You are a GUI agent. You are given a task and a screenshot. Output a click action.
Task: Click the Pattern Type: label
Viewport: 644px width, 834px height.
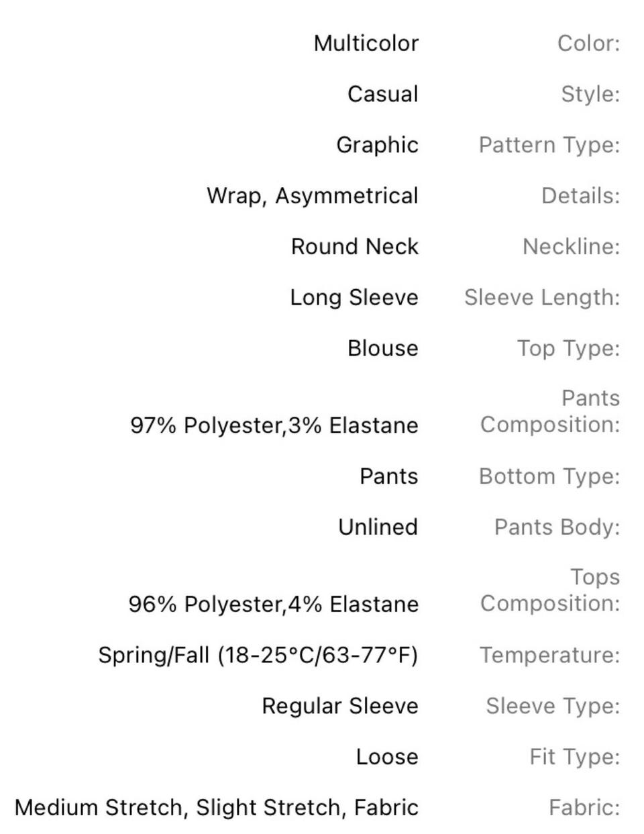(549, 145)
